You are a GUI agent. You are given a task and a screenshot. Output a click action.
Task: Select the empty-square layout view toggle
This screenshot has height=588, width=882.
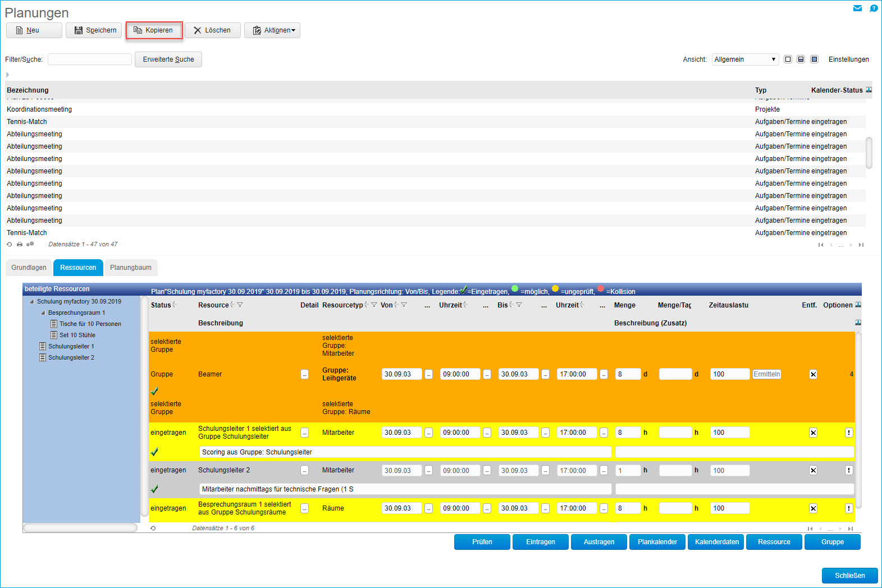788,59
